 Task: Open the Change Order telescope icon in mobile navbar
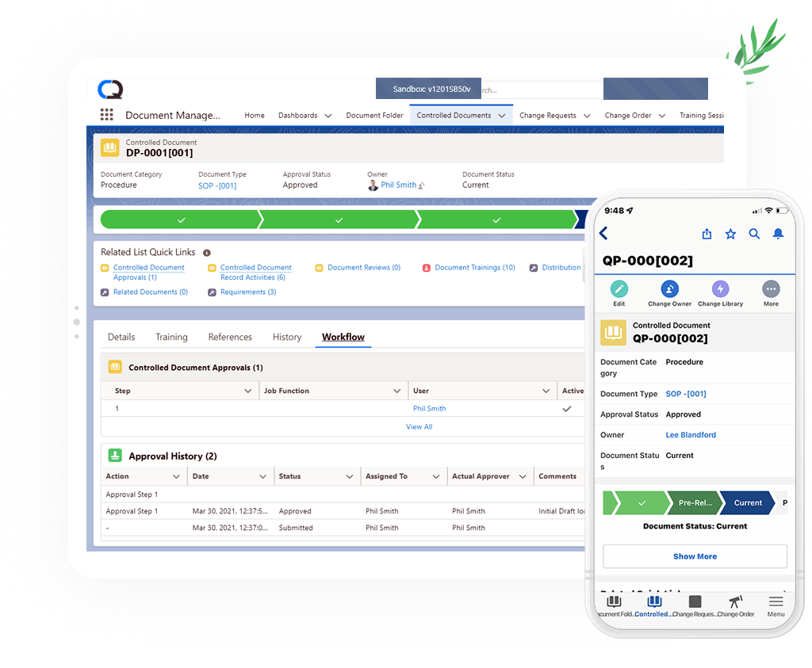[x=736, y=603]
